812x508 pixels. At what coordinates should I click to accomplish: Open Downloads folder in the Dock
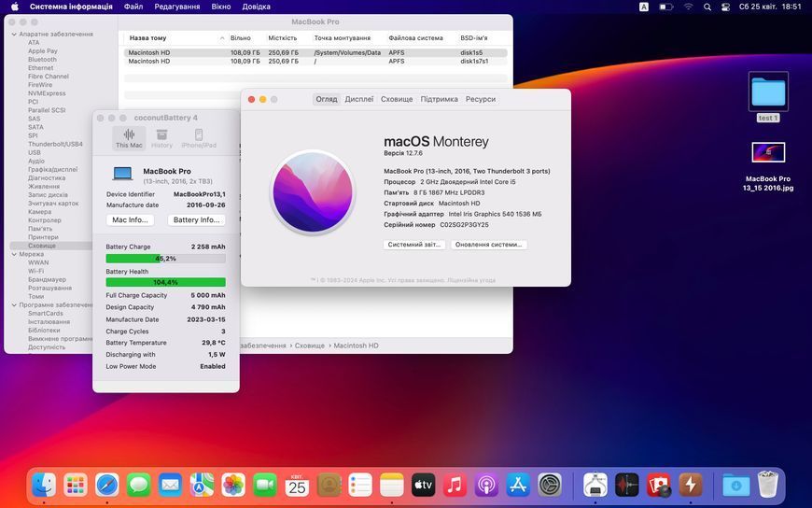735,486
